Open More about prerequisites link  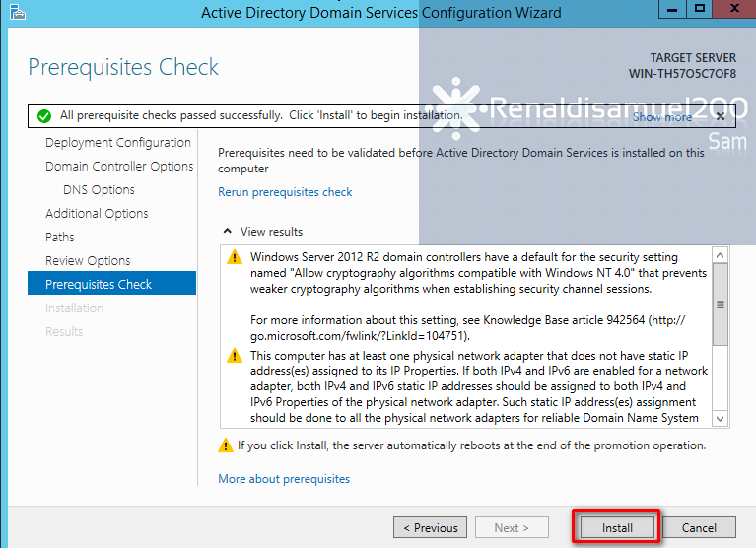coord(284,479)
